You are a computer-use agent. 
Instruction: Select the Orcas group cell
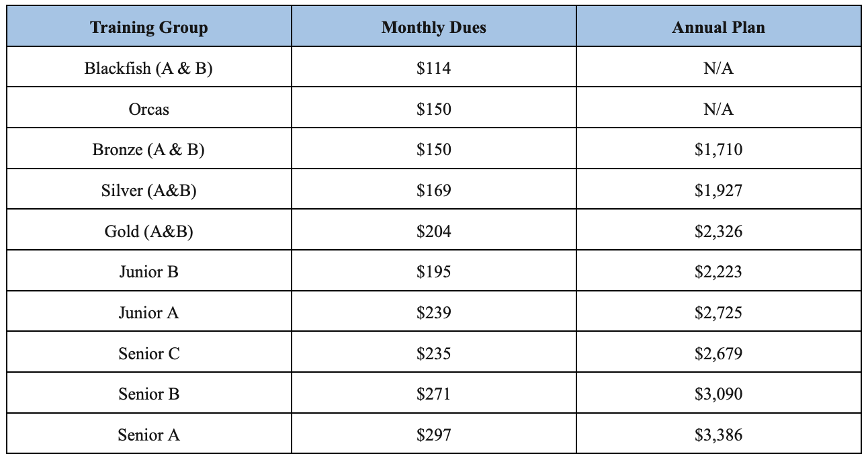click(x=148, y=109)
